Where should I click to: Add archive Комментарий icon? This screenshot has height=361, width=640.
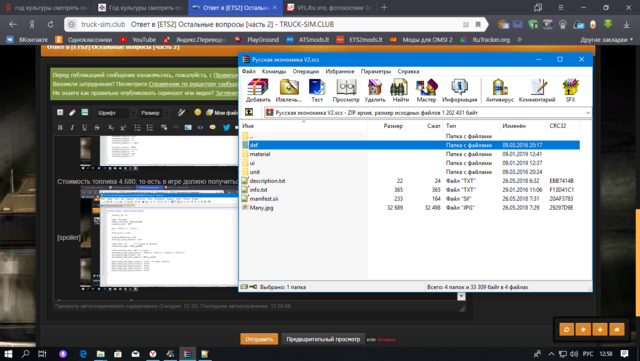point(537,90)
